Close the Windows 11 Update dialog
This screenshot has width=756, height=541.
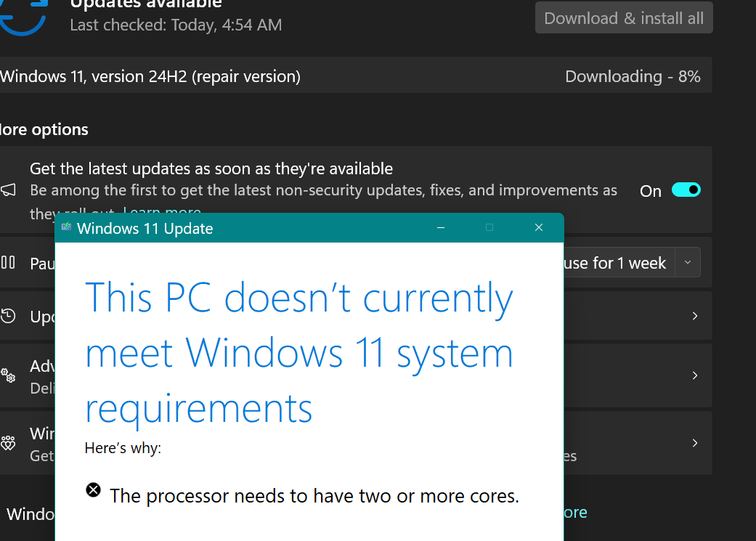tap(539, 227)
